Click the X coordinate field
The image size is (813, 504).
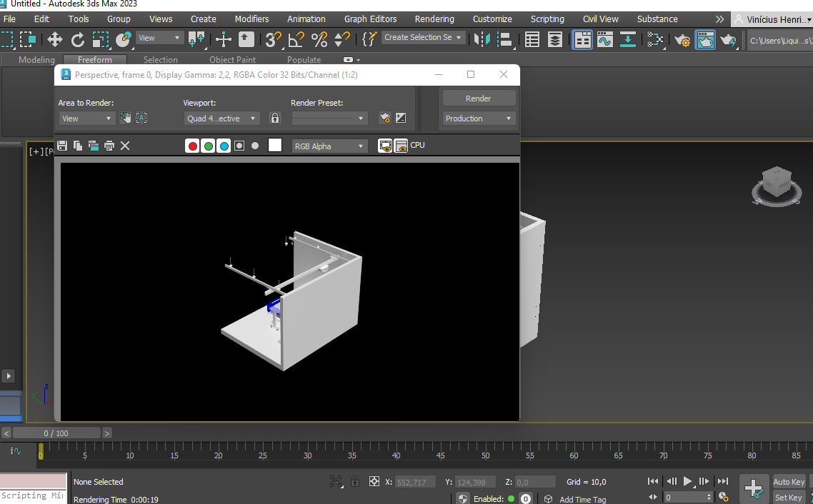coord(415,483)
